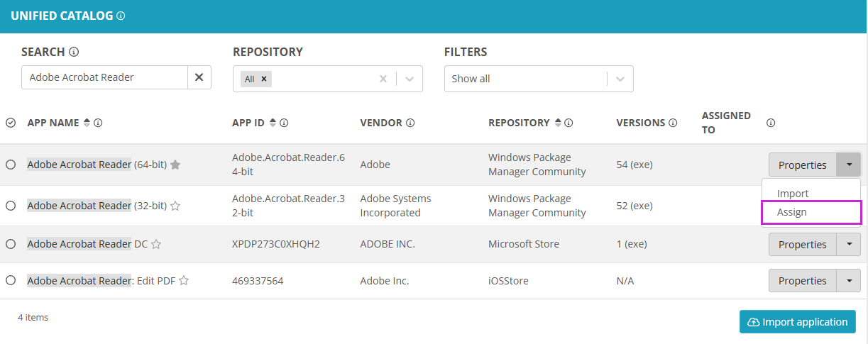Select the Adobe Acrobat Reader DC row radio

tap(11, 244)
